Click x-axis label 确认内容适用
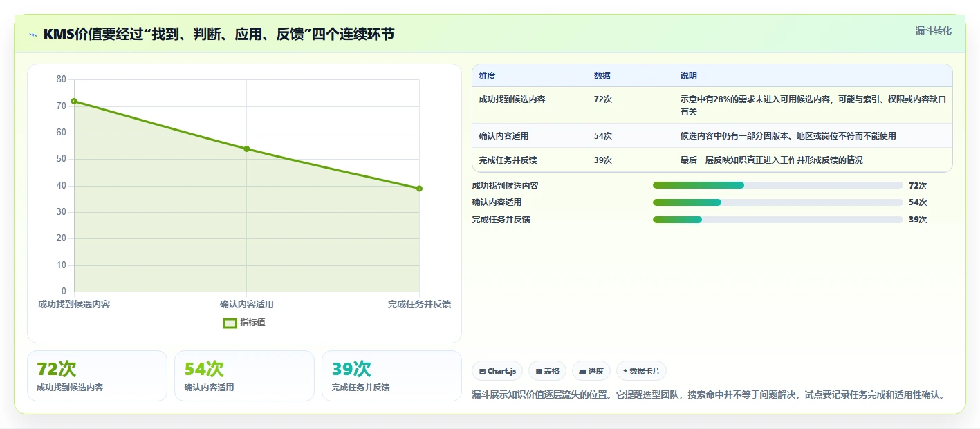This screenshot has height=429, width=980. click(x=247, y=304)
